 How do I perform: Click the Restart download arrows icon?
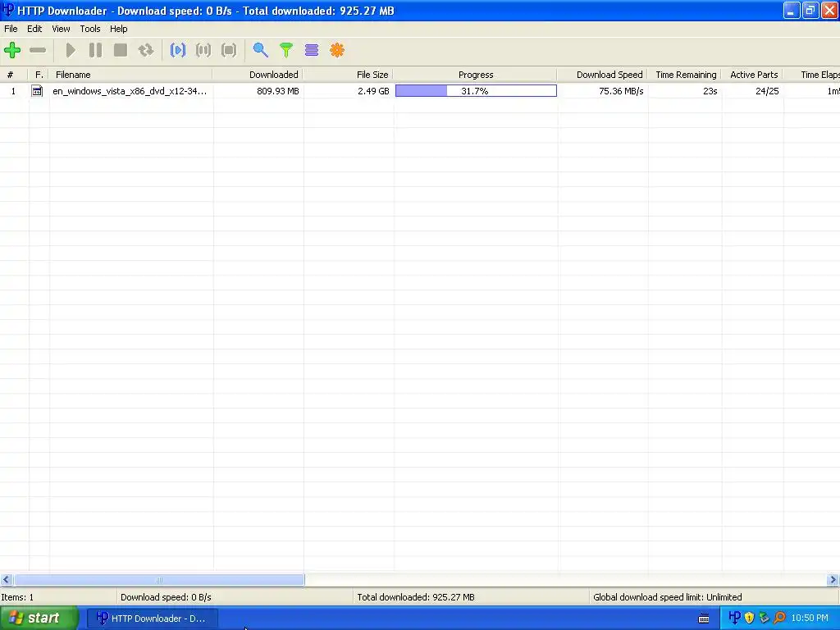click(146, 50)
